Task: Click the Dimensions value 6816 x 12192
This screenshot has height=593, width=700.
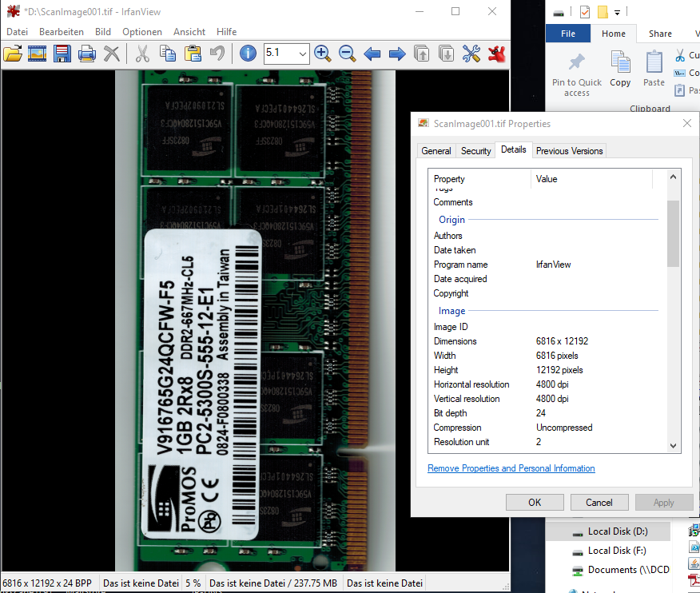Action: [x=562, y=341]
